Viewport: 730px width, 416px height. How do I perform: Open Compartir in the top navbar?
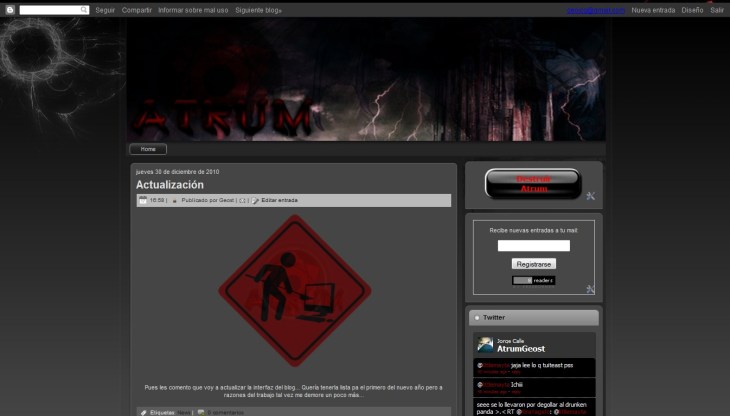[137, 10]
